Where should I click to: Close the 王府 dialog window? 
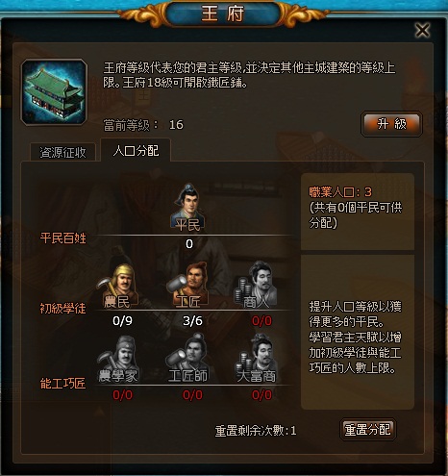(x=422, y=31)
